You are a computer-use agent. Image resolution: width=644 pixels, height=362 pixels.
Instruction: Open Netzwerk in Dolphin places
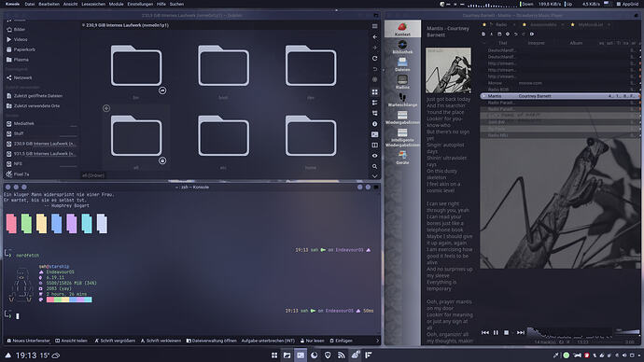19,77
